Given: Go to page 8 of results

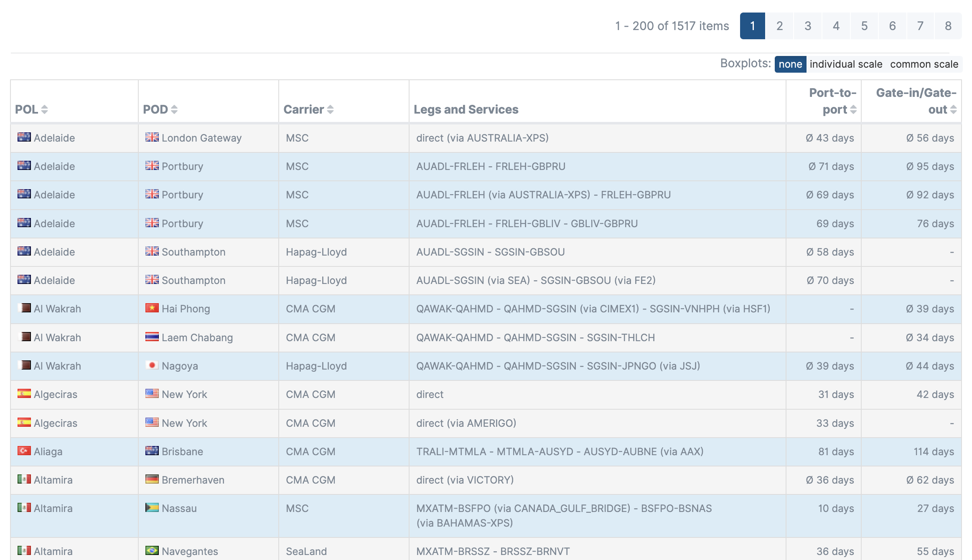Looking at the screenshot, I should (948, 26).
